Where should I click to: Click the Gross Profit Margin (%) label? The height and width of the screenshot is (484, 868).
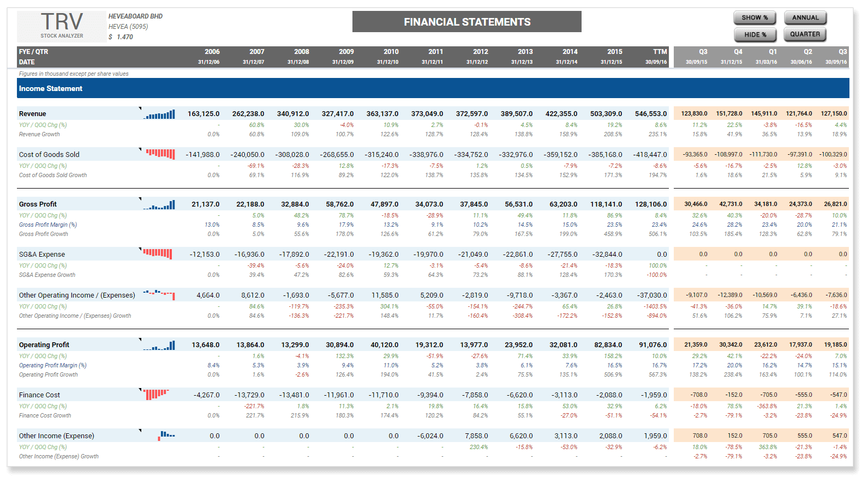[x=48, y=225]
